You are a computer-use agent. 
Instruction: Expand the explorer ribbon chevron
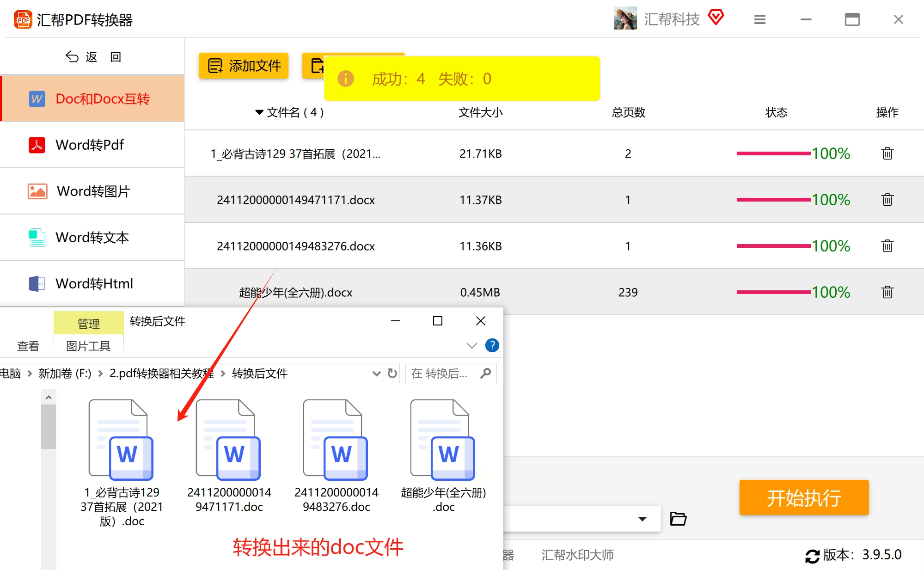coord(471,345)
